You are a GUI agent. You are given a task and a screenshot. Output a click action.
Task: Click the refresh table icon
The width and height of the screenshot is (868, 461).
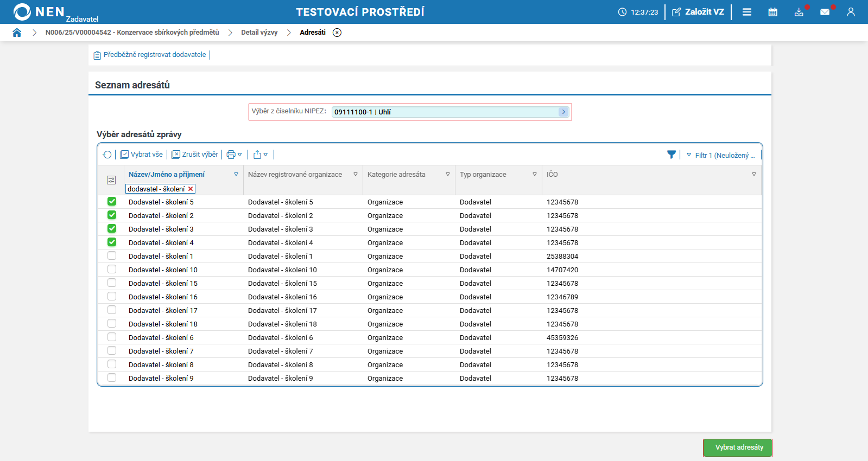point(107,155)
